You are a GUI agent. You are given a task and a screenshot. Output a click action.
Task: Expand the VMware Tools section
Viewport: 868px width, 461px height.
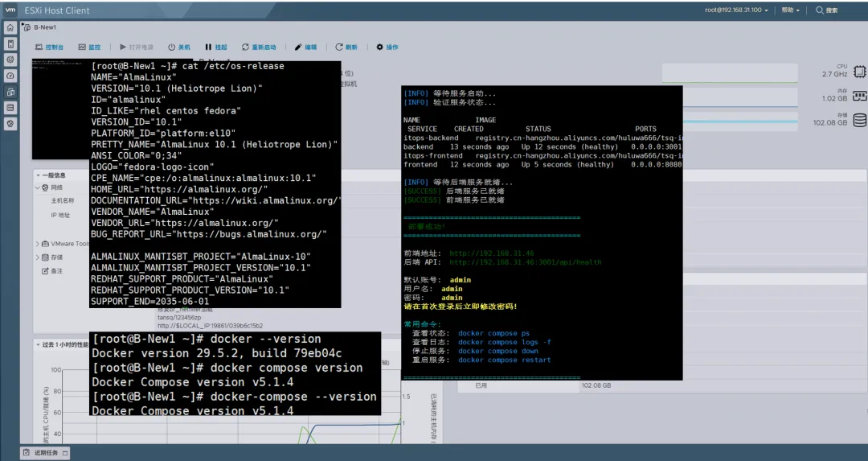(x=38, y=244)
